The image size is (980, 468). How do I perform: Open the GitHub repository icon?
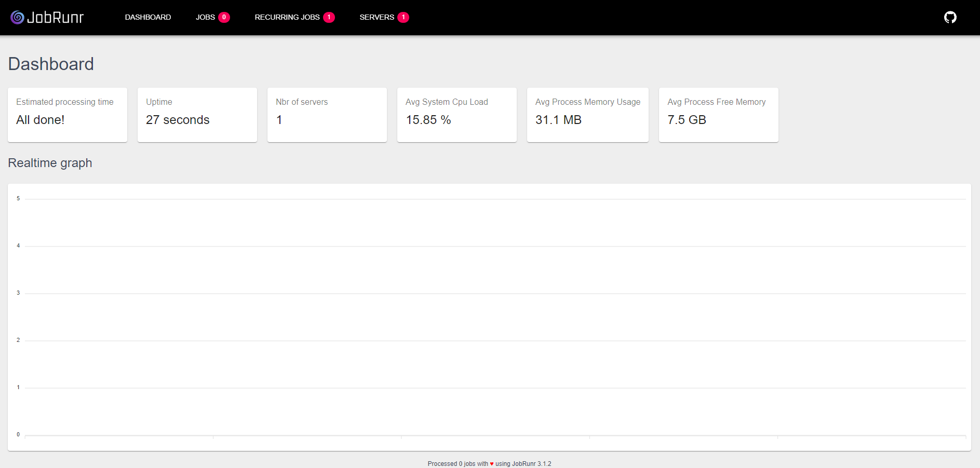(x=951, y=17)
